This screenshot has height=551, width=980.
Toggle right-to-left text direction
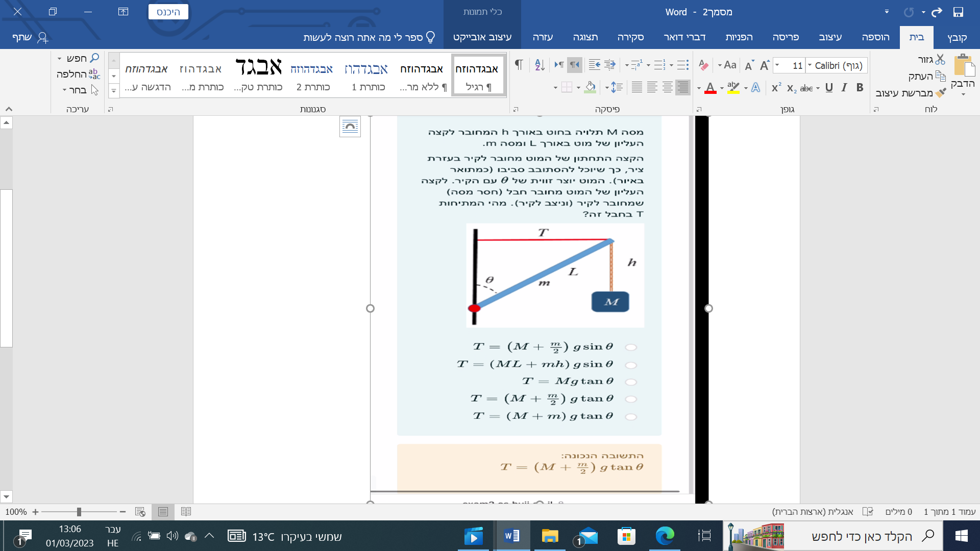(x=575, y=65)
